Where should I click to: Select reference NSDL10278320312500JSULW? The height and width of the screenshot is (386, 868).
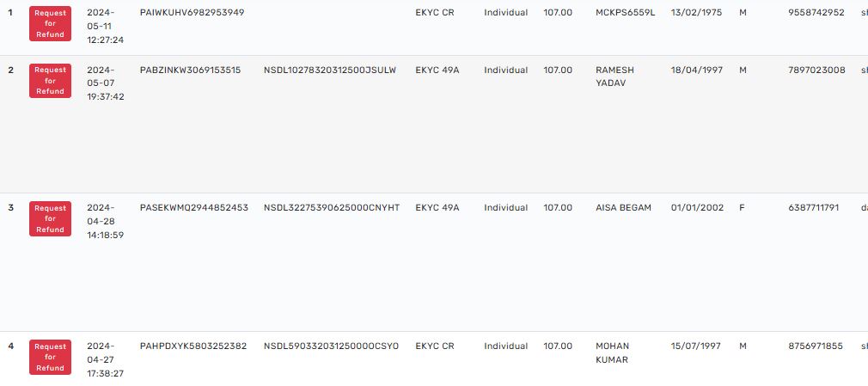[x=330, y=70]
